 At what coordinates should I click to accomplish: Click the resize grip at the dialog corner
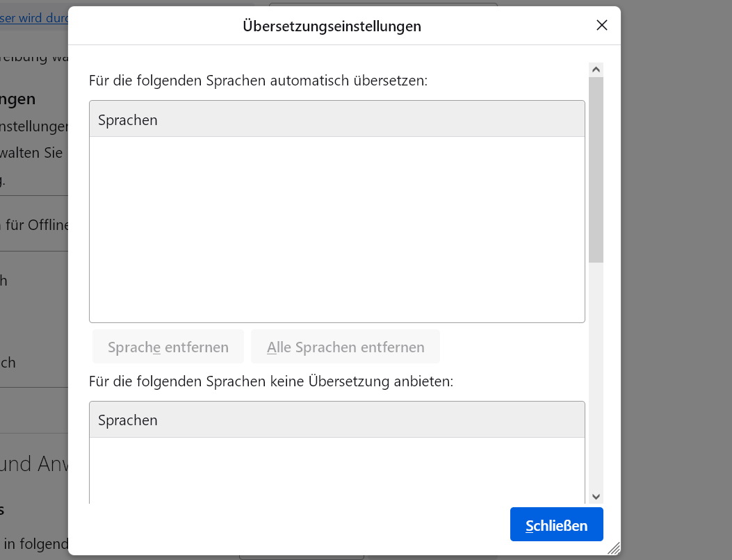tap(614, 548)
